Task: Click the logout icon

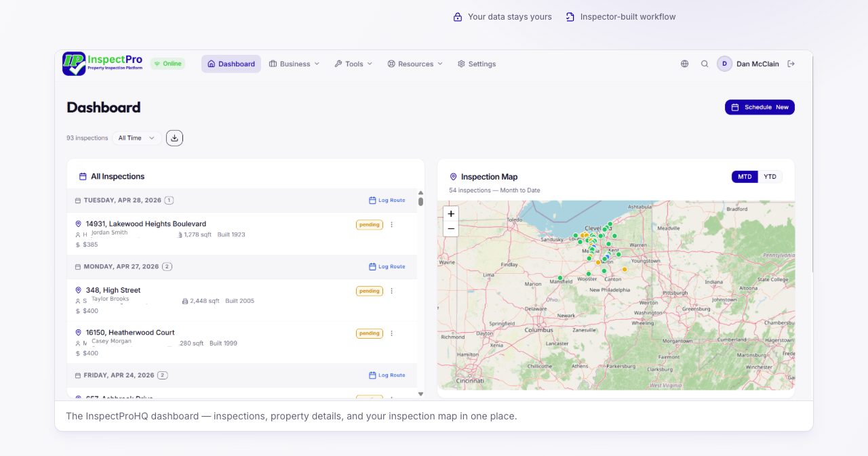Action: [x=791, y=64]
